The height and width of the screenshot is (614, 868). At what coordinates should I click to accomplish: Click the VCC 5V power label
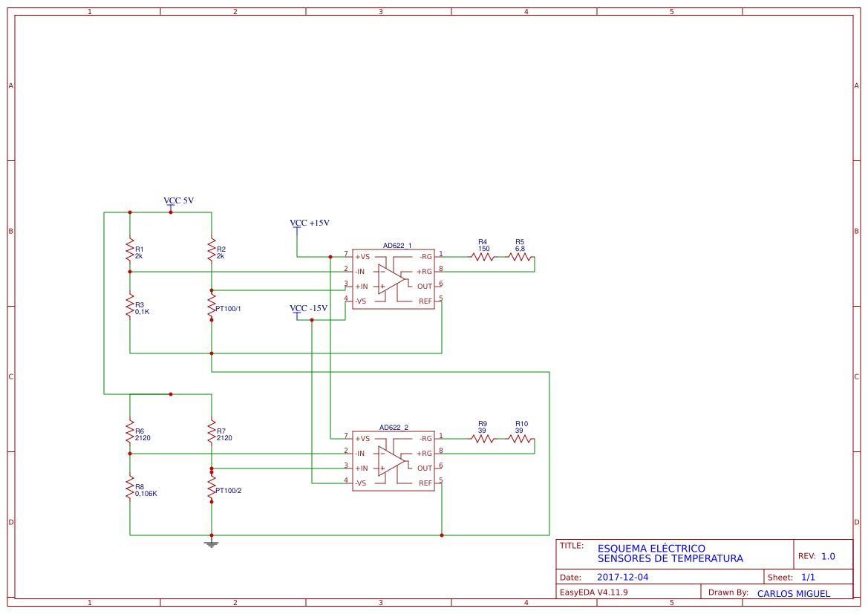(x=178, y=201)
